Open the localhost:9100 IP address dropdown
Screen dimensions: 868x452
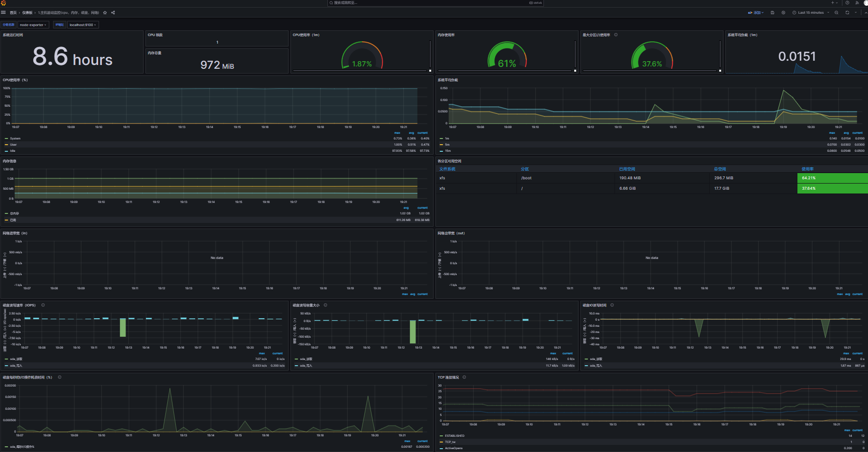[x=81, y=24]
